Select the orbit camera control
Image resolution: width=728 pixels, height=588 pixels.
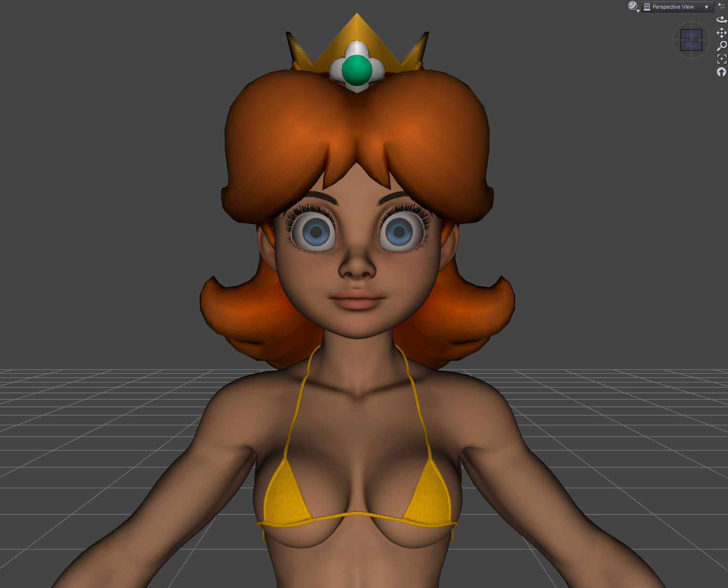tap(722, 20)
